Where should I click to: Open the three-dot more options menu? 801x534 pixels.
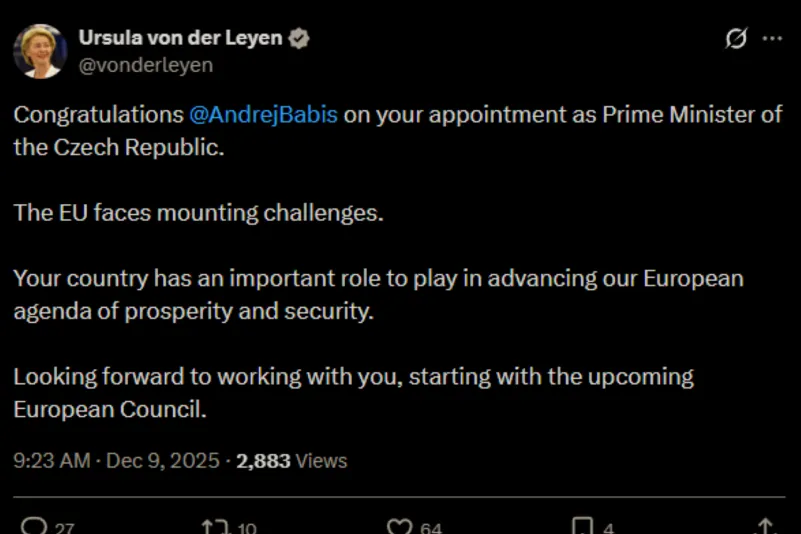(772, 39)
